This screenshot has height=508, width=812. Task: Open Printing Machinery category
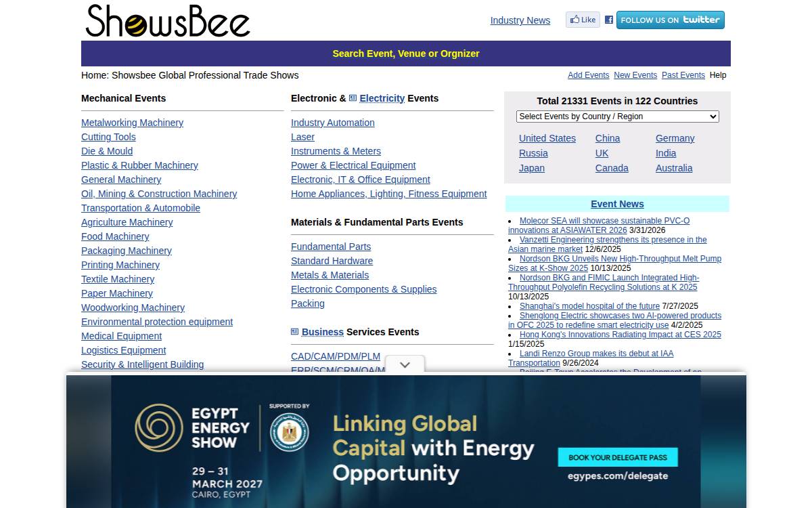tap(120, 265)
